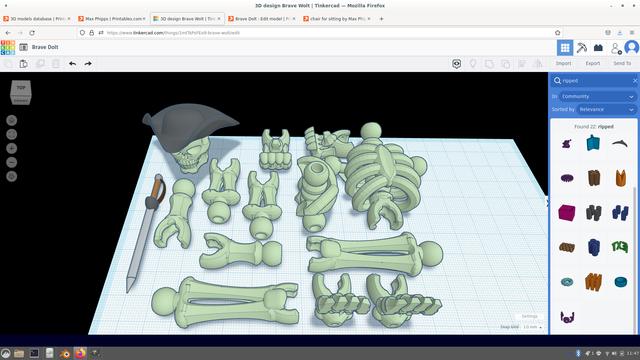Select the purple horned shape thumbnail

(567, 317)
